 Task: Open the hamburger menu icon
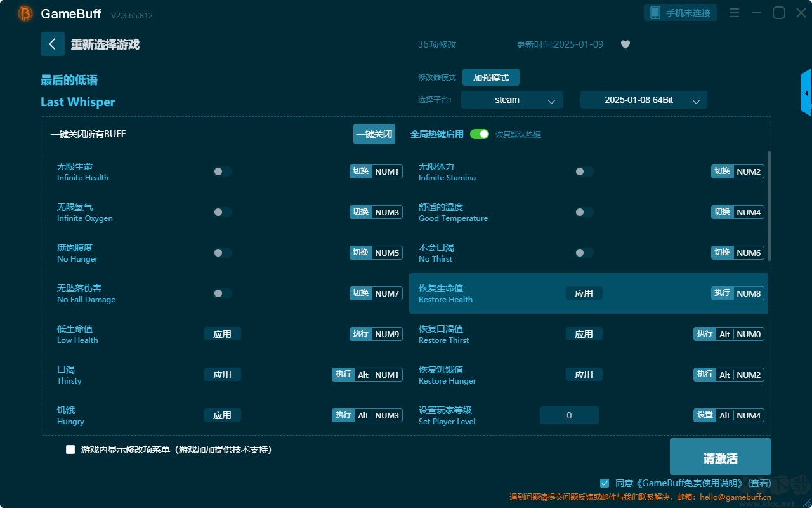click(x=734, y=13)
